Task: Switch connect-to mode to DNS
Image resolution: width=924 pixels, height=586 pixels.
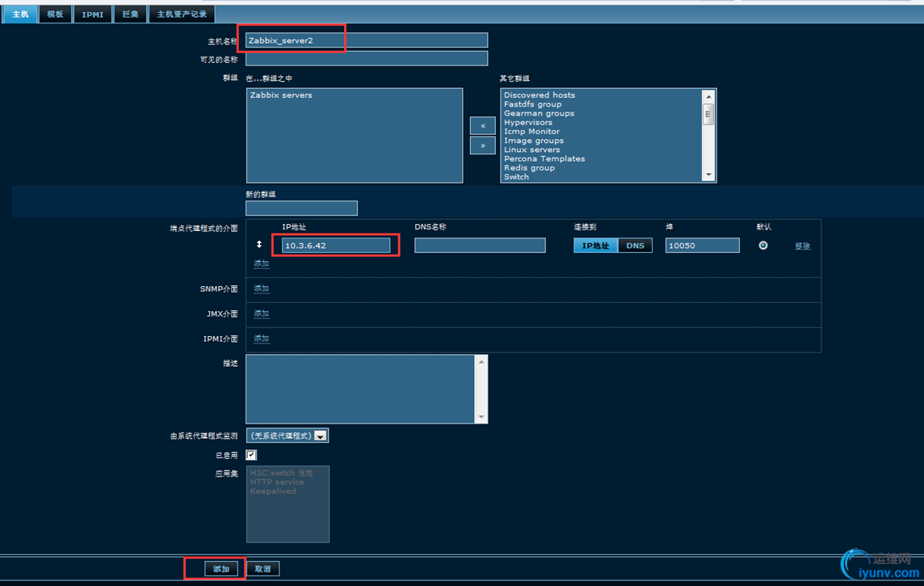Action: tap(635, 246)
